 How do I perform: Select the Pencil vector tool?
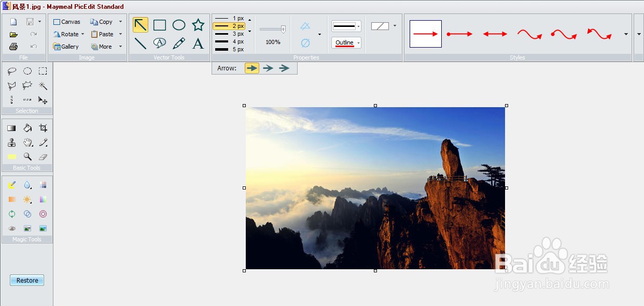pos(179,43)
